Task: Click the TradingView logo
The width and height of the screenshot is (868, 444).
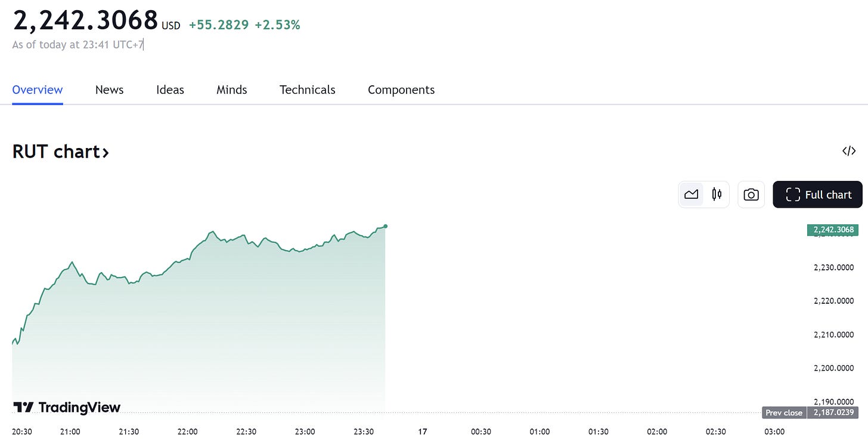Action: click(x=67, y=408)
